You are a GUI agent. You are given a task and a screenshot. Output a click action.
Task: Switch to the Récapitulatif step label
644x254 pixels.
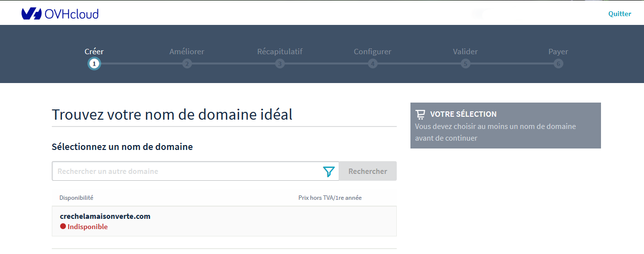[279, 51]
